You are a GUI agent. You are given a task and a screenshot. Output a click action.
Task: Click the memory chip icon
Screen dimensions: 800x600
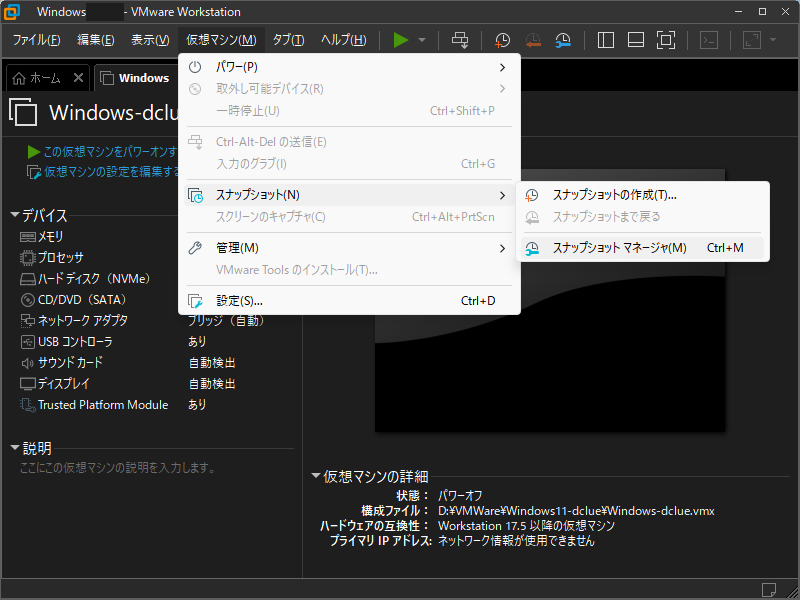28,237
